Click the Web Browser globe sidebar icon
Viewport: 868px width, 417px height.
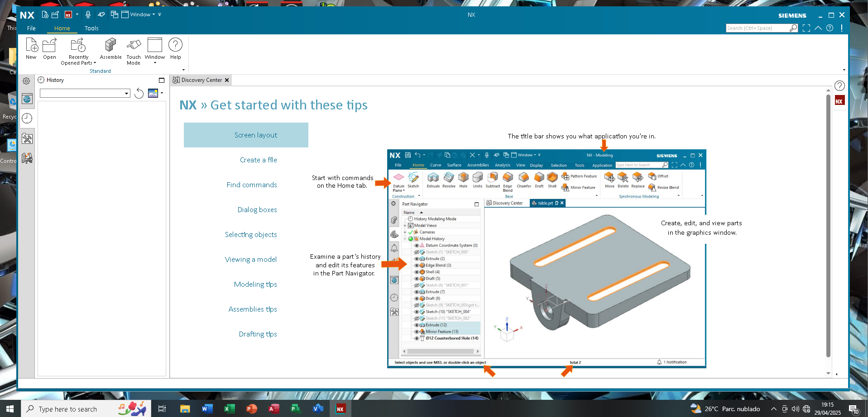27,99
